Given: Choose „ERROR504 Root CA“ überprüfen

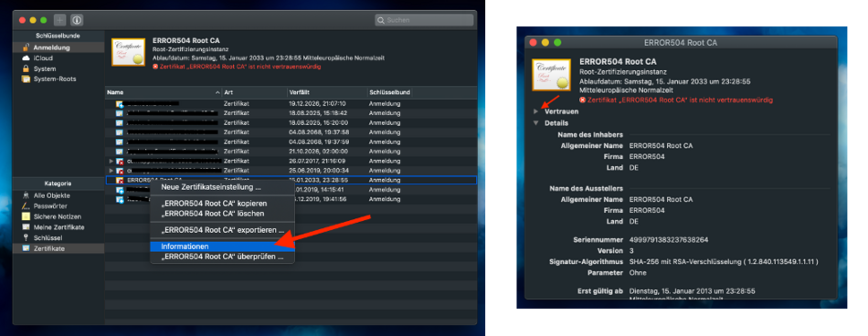Looking at the screenshot, I should [223, 257].
